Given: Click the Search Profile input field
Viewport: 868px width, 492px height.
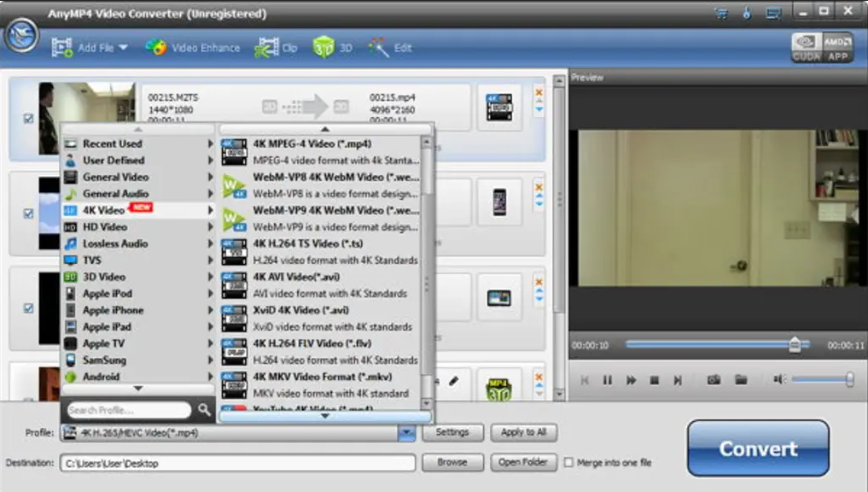Looking at the screenshot, I should click(129, 410).
